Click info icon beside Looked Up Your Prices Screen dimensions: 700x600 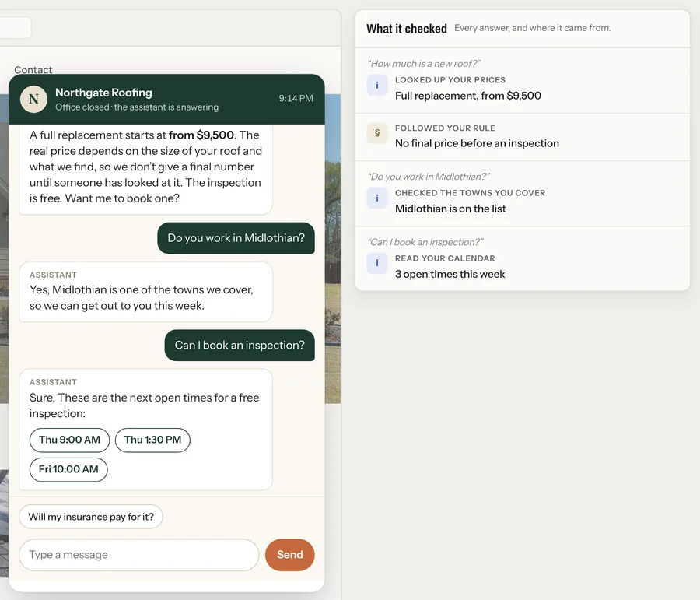(x=377, y=86)
